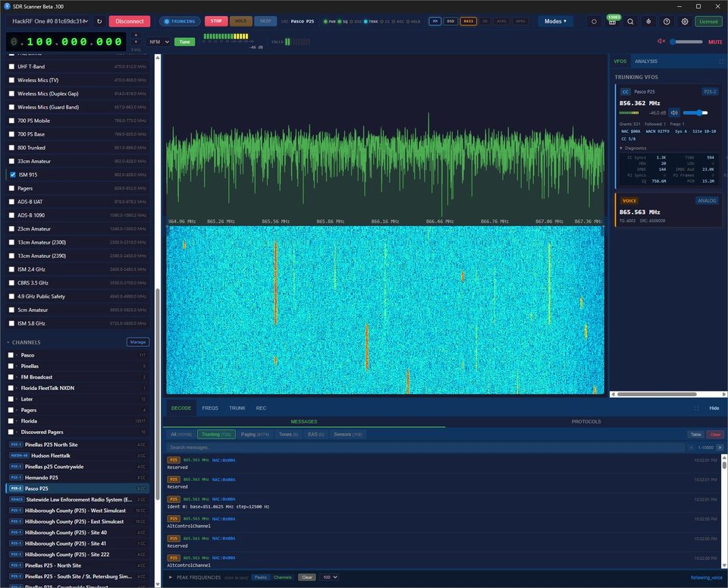Click the EDACS badge on Statewide Law Enforcement row

pos(17,500)
